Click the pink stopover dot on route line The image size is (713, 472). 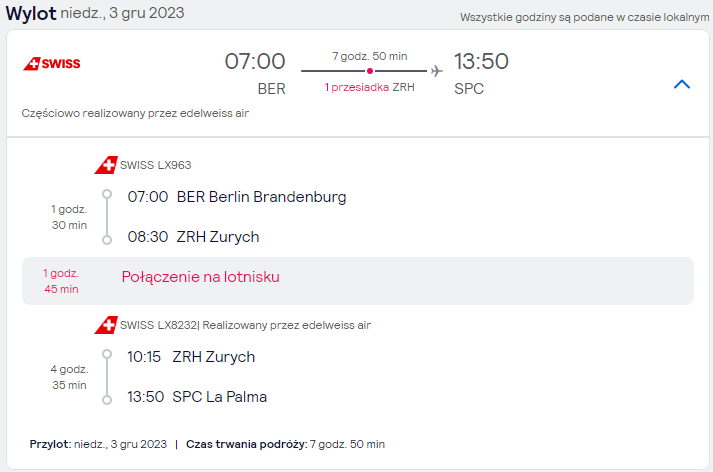coord(370,71)
